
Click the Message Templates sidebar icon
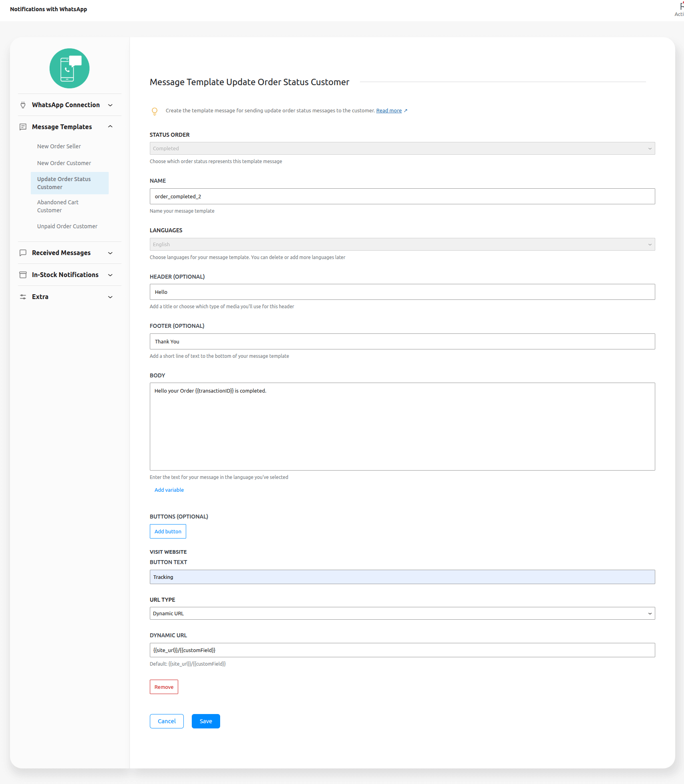tap(23, 127)
